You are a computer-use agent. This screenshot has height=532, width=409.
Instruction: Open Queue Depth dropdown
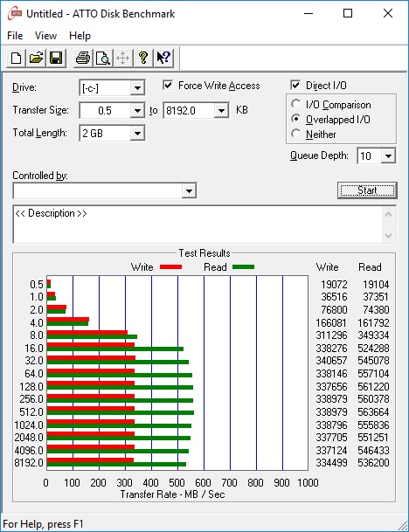(388, 156)
